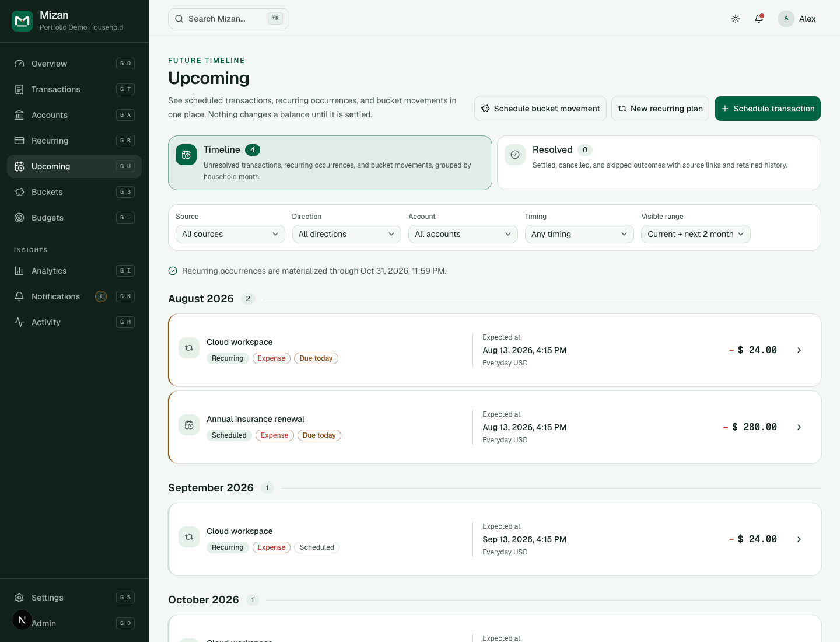
Task: Click the Analytics bar chart icon
Action: (x=19, y=271)
